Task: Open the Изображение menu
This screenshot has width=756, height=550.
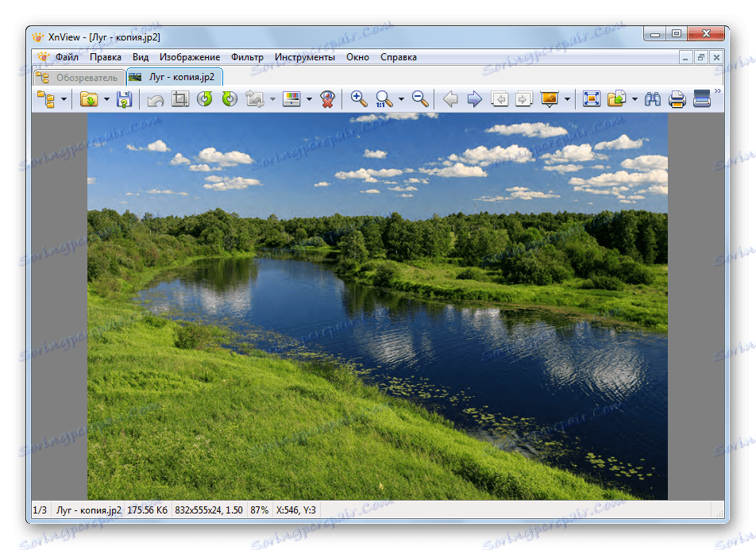Action: [x=190, y=57]
